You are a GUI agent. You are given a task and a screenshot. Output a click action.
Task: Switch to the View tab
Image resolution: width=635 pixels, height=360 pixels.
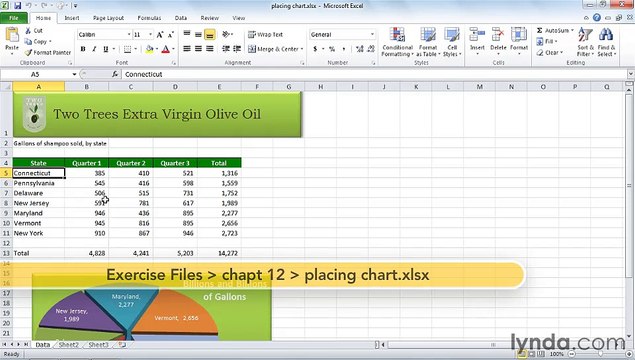click(x=239, y=18)
